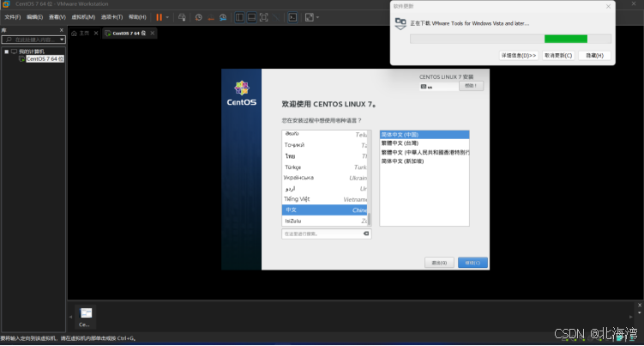Click the language list scrollbar thumb

pyautogui.click(x=370, y=219)
